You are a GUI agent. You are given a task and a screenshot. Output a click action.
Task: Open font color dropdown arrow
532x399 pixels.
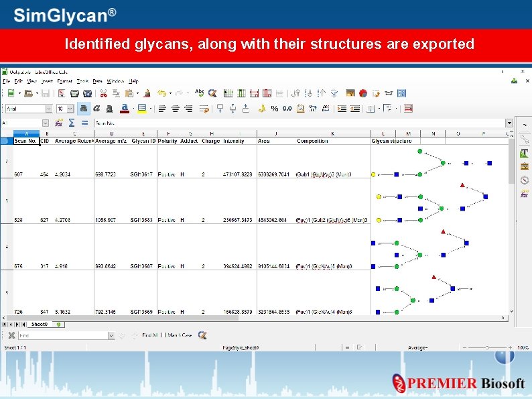point(133,109)
